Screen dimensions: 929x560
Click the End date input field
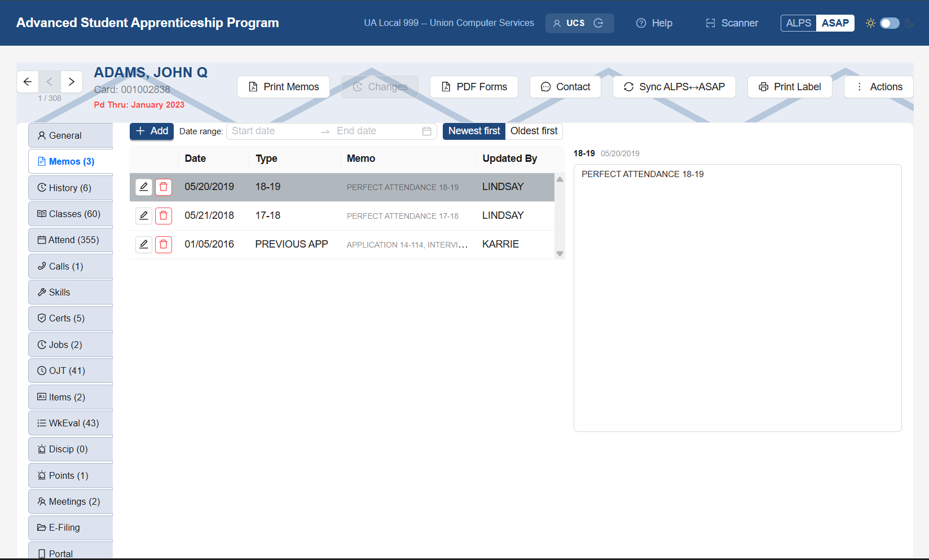click(376, 131)
